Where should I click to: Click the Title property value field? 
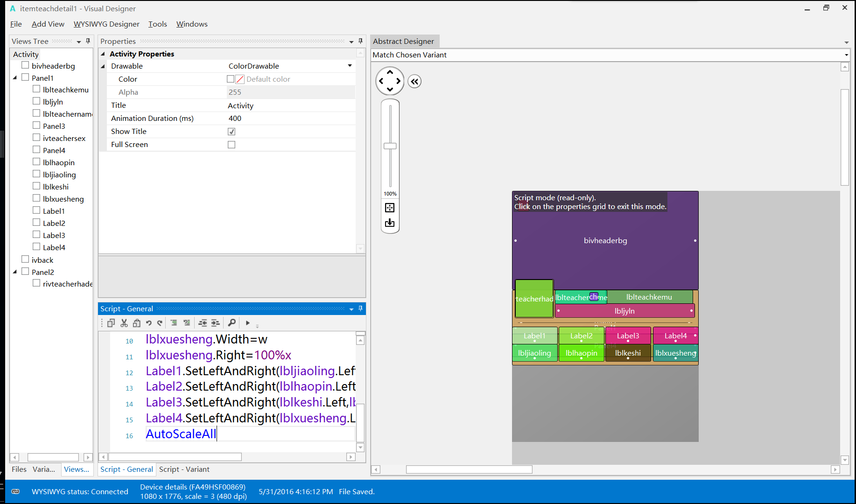coord(291,105)
